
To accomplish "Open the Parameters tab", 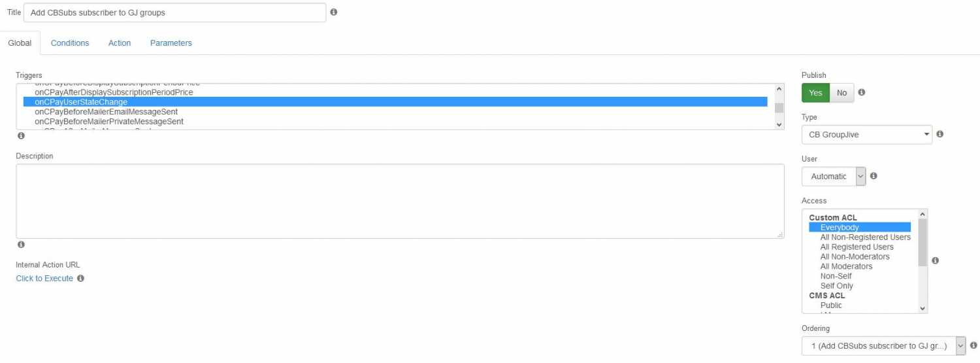I will click(171, 43).
